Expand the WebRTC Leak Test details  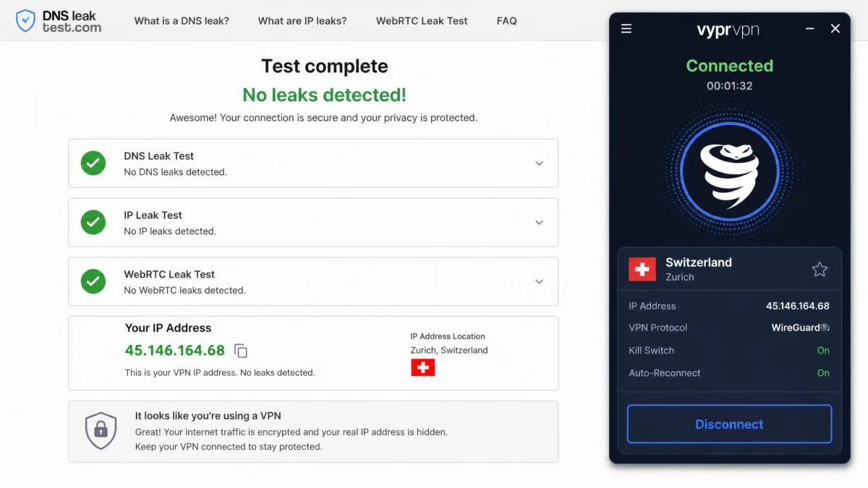539,281
